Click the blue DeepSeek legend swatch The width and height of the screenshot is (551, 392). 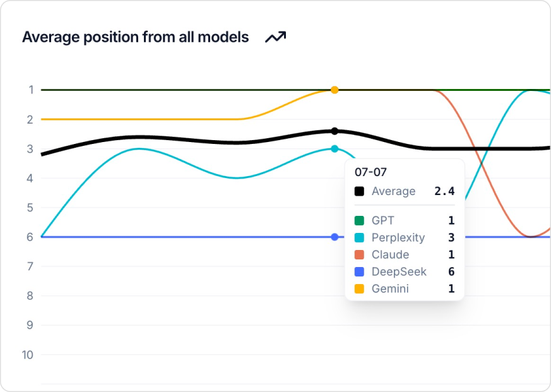coord(359,272)
